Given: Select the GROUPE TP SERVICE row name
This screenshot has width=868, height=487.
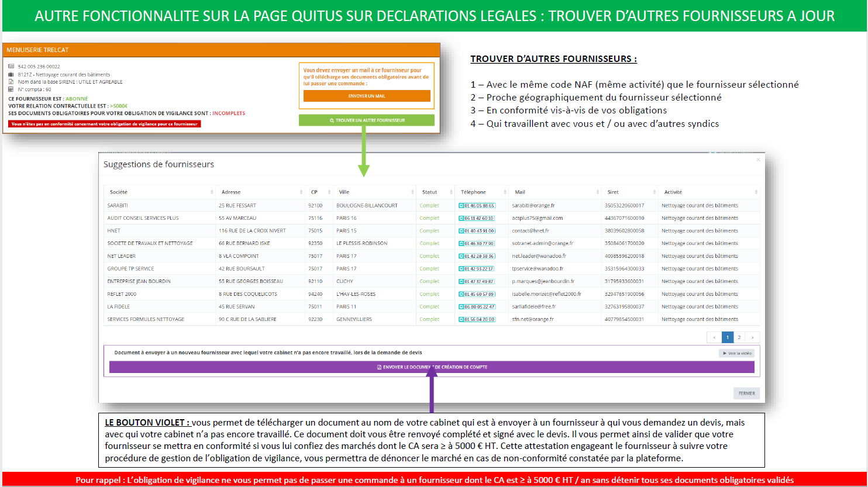Looking at the screenshot, I should [130, 269].
